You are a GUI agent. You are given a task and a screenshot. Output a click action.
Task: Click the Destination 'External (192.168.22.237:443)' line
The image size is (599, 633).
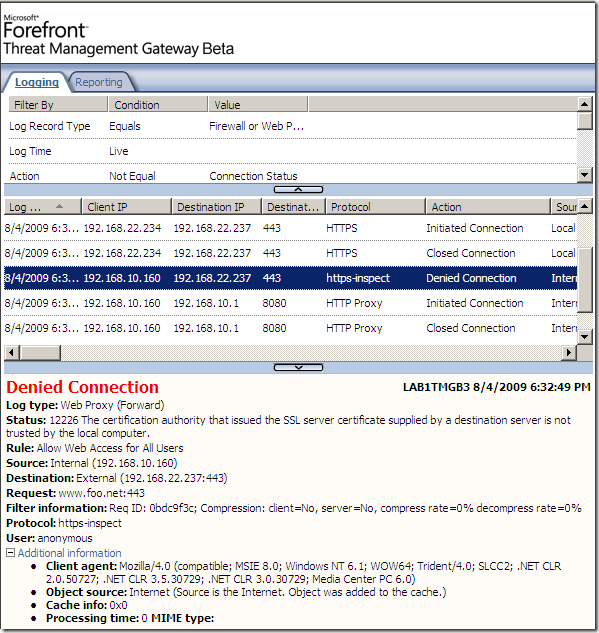(117, 478)
